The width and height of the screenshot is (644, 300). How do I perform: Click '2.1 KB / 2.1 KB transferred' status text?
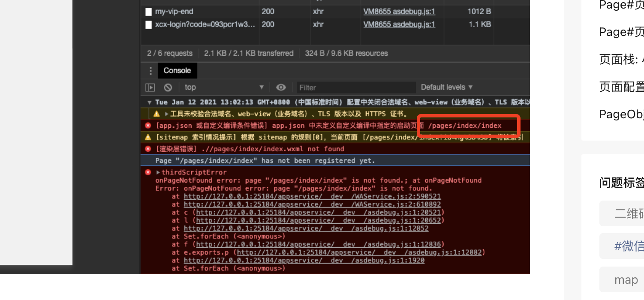pyautogui.click(x=249, y=53)
